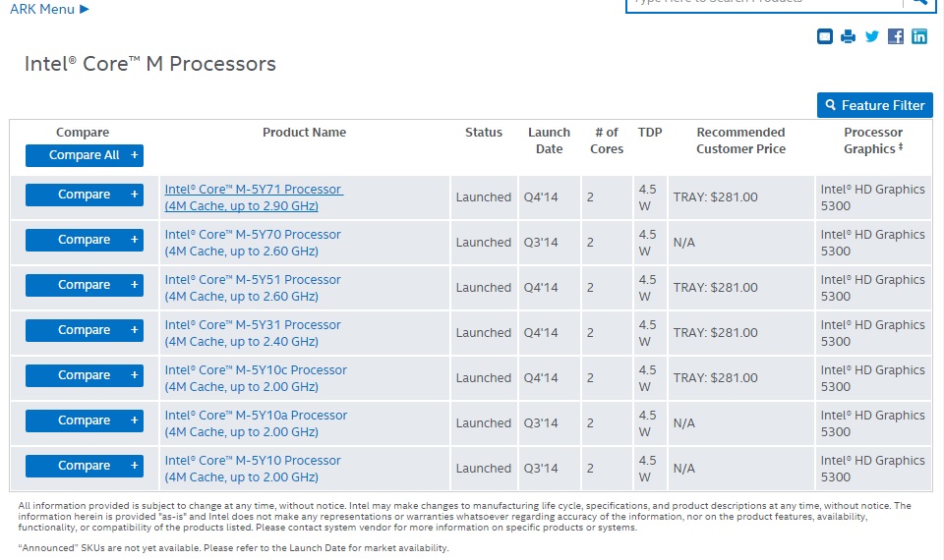The image size is (944, 560).
Task: Add M-5Y10c Processor to compare
Action: click(x=85, y=375)
